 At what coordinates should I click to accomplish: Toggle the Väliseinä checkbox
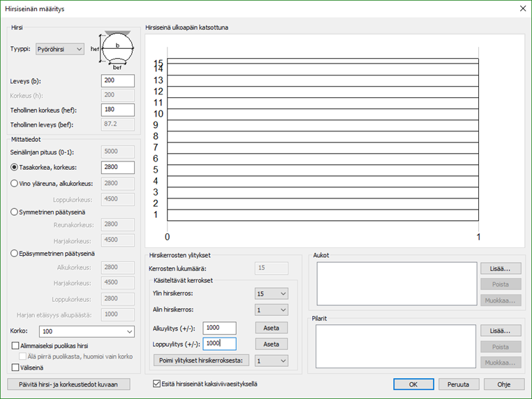16,367
